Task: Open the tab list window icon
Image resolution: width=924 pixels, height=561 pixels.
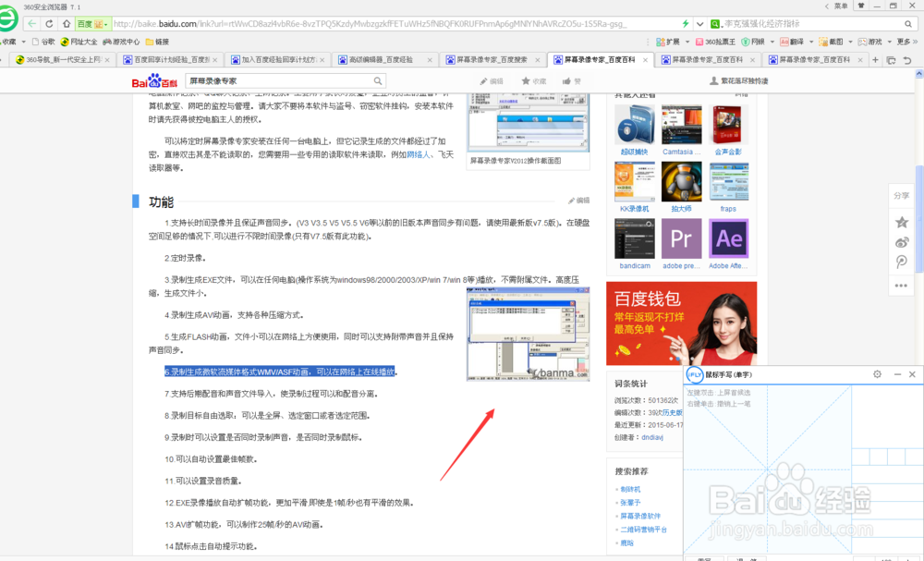Action: tap(891, 59)
